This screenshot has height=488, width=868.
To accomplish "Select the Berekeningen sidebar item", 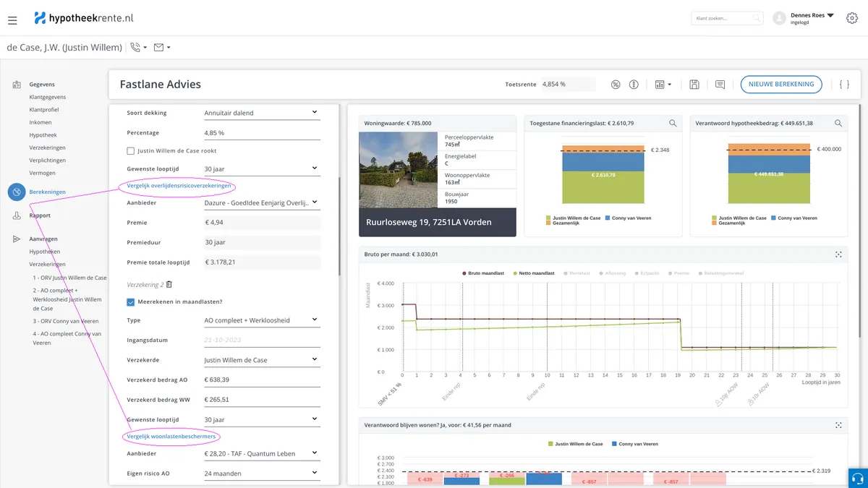I will coord(48,192).
